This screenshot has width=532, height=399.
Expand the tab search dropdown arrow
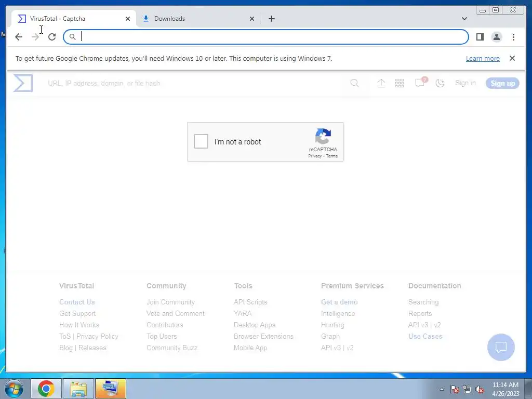[x=464, y=19]
